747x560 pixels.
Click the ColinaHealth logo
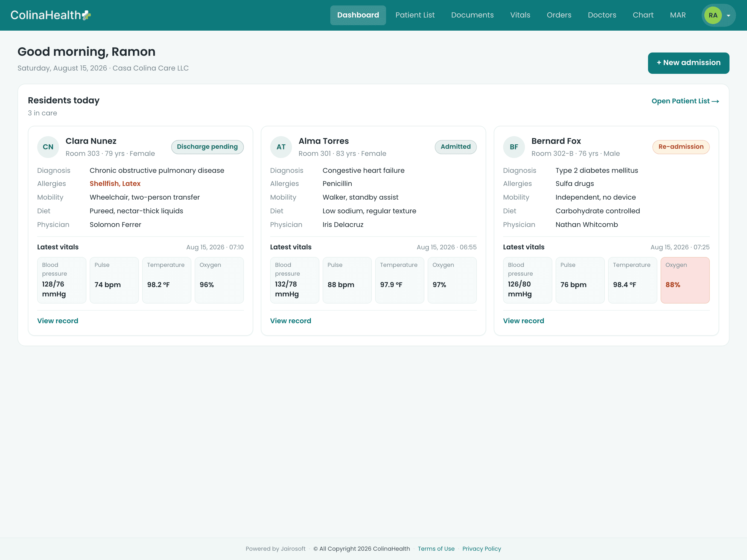point(51,15)
